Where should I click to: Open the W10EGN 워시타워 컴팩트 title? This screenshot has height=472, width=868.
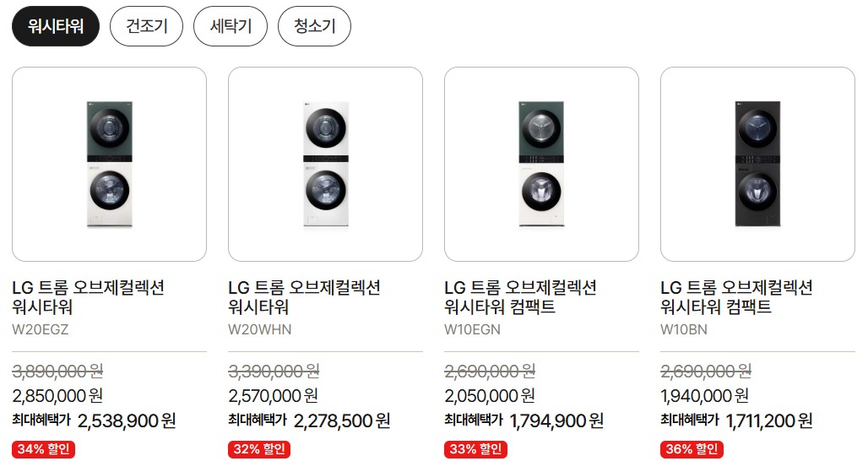pos(520,297)
